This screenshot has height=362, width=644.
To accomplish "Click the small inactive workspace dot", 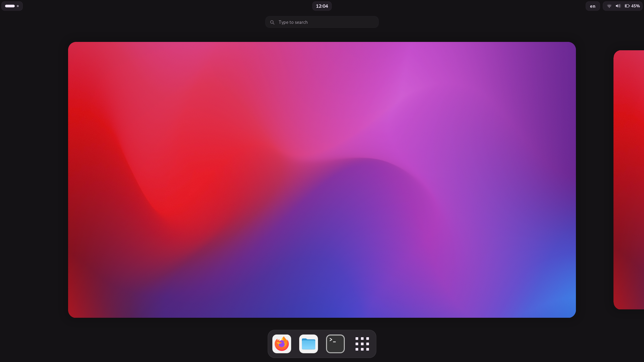I will (x=18, y=6).
